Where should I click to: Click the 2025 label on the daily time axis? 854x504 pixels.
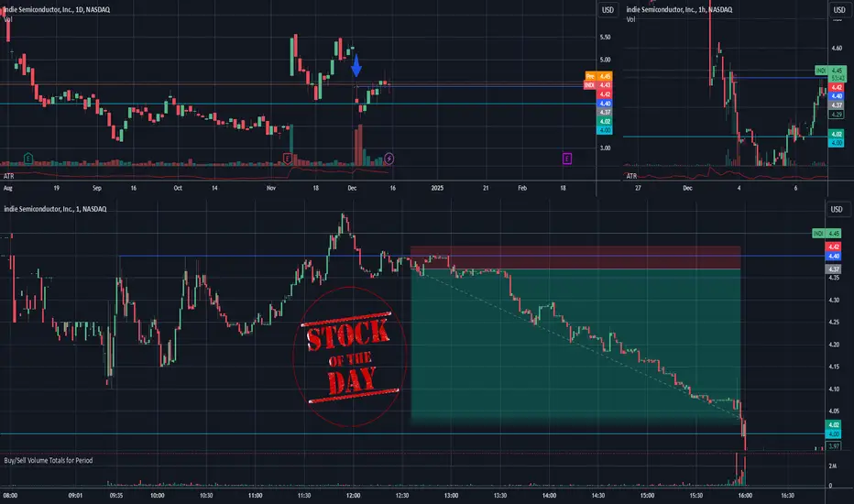pos(437,188)
